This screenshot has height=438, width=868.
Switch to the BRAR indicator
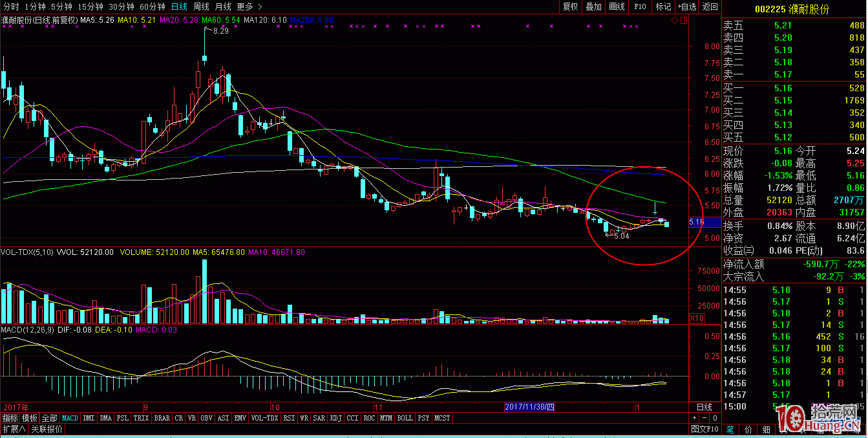[162, 418]
